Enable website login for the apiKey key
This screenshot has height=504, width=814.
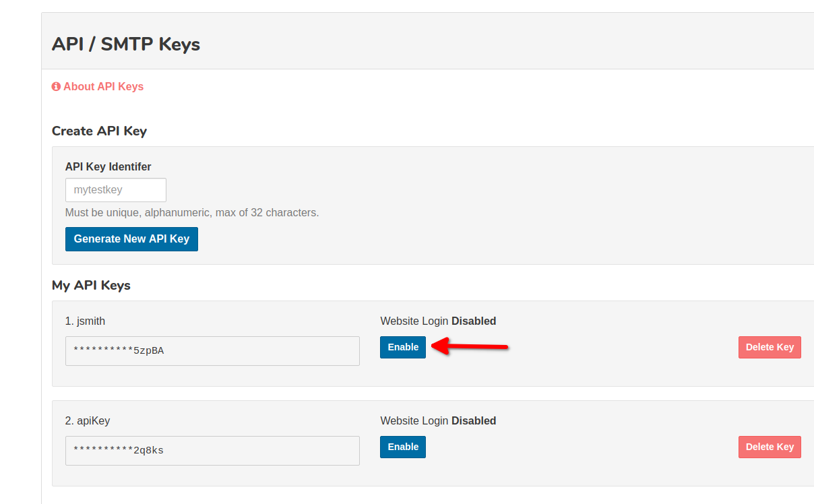click(402, 446)
